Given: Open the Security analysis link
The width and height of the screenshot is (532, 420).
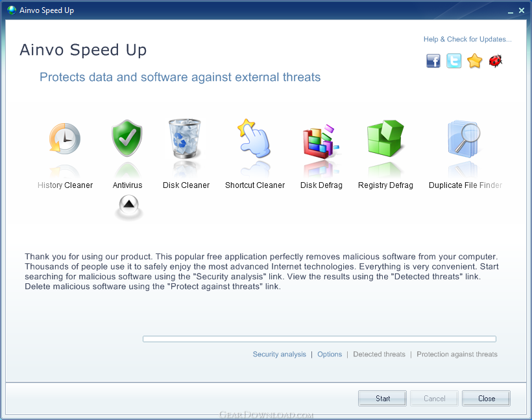Looking at the screenshot, I should (x=279, y=355).
